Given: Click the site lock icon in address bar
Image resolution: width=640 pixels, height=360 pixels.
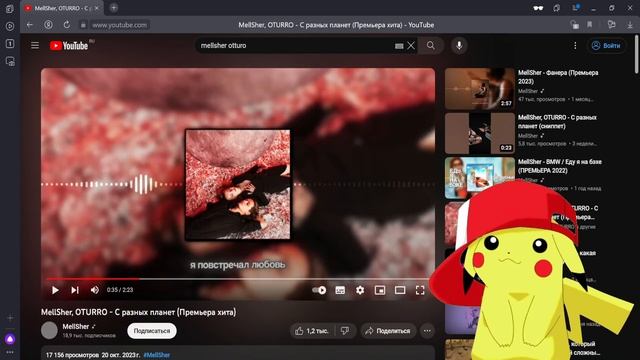Looking at the screenshot, I should pos(83,25).
